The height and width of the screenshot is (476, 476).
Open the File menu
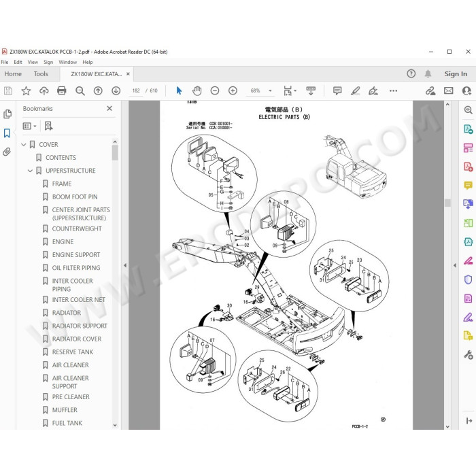point(5,62)
